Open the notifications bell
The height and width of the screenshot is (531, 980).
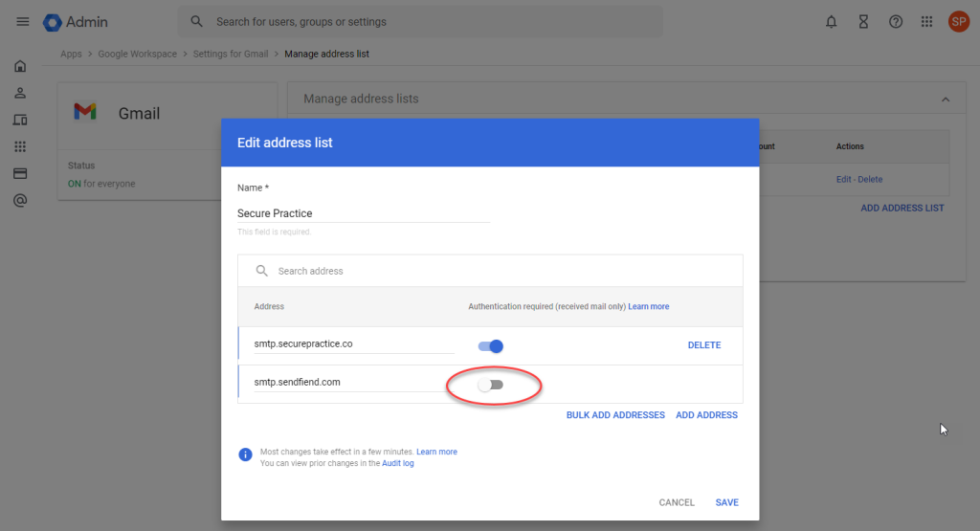[x=831, y=21]
